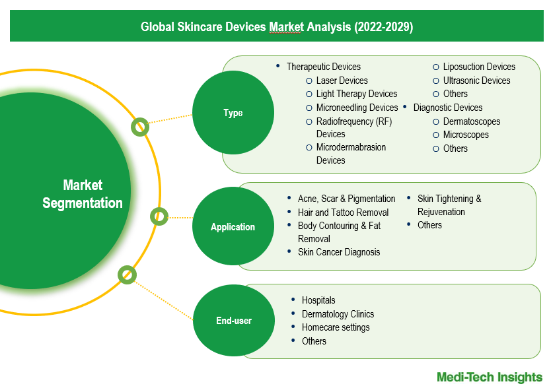This screenshot has width=551, height=392.
Task: Click Skin Tightening & Rejuvenation text
Action: pos(449,205)
